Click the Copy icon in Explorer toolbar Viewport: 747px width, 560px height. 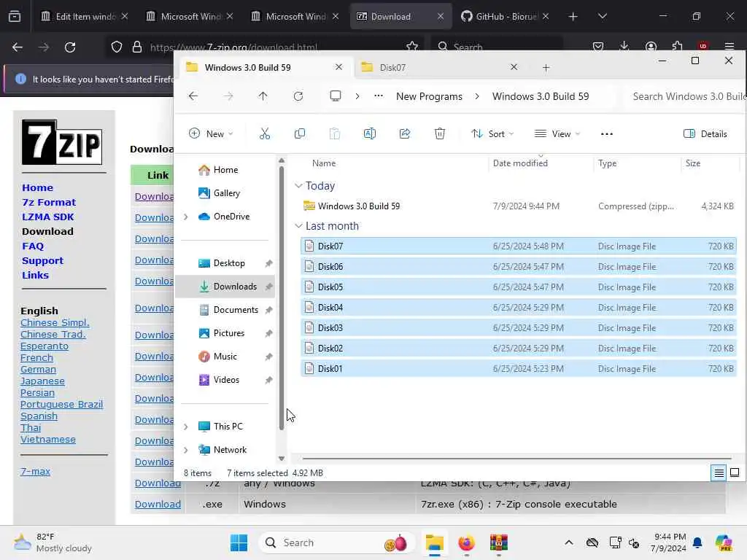click(x=300, y=134)
